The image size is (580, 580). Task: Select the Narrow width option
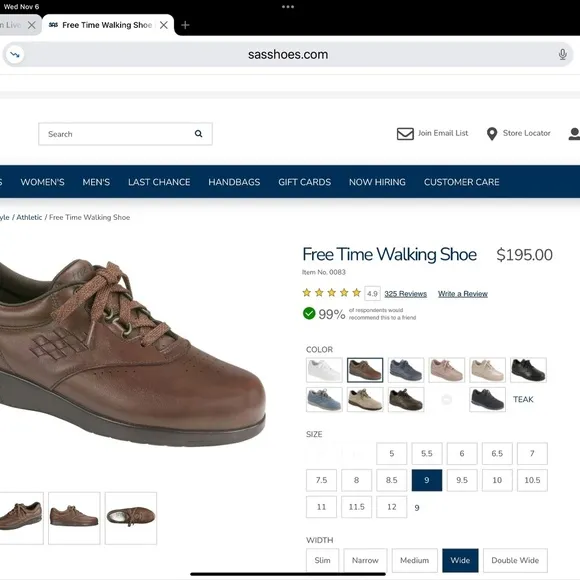pos(365,560)
